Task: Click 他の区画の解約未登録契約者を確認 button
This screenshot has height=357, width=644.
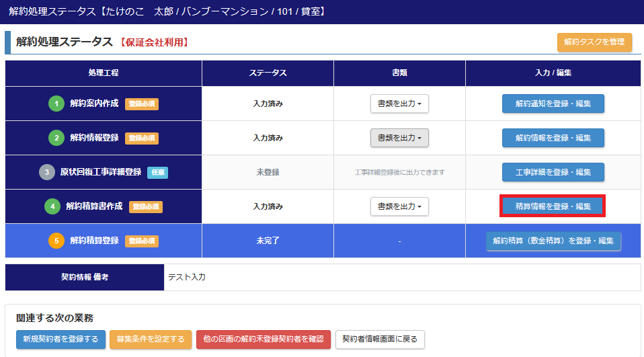Action: click(x=264, y=340)
